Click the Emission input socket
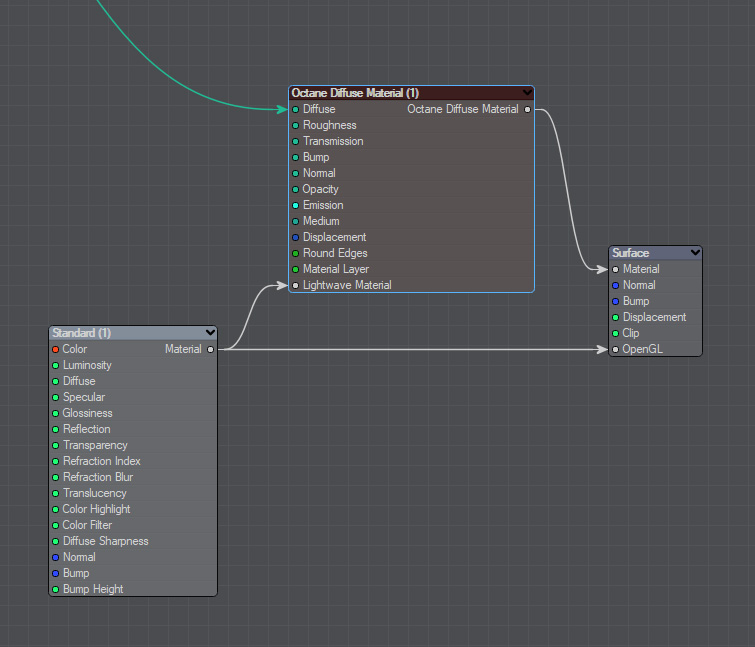The image size is (755, 647). 296,206
